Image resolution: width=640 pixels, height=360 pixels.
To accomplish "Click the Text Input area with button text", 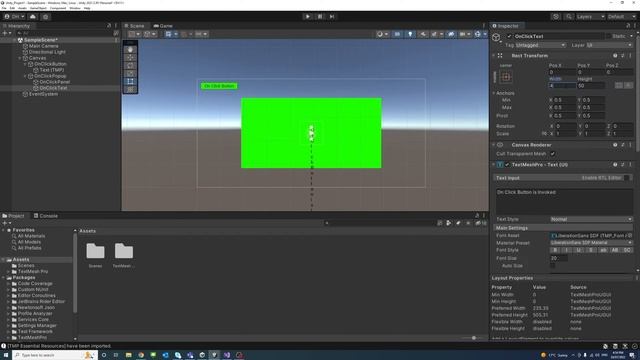I will (x=564, y=201).
